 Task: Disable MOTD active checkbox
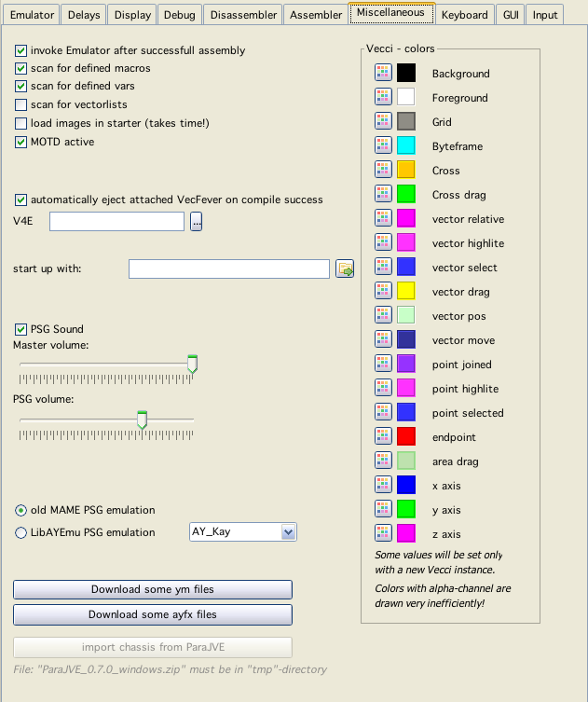(x=21, y=142)
